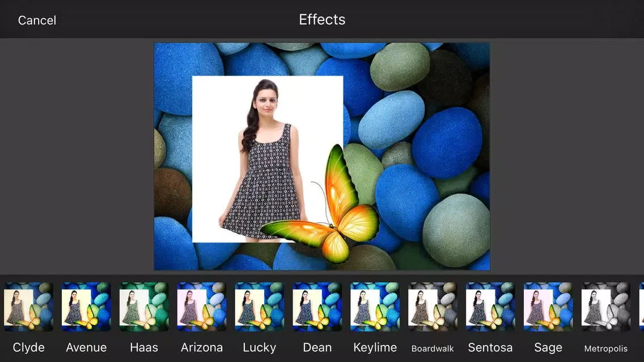Apply the Dean effect thumbnail
Viewport: 644px width, 362px height.
tap(317, 306)
